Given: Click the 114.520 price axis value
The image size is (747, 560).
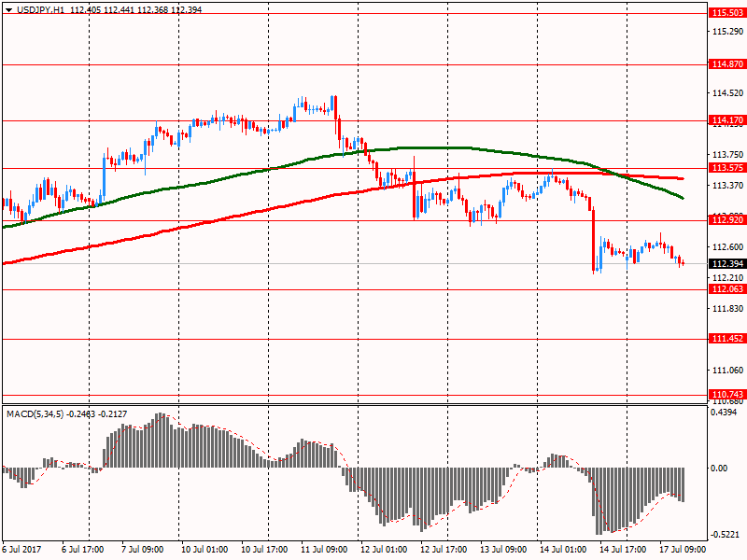Looking at the screenshot, I should point(727,93).
